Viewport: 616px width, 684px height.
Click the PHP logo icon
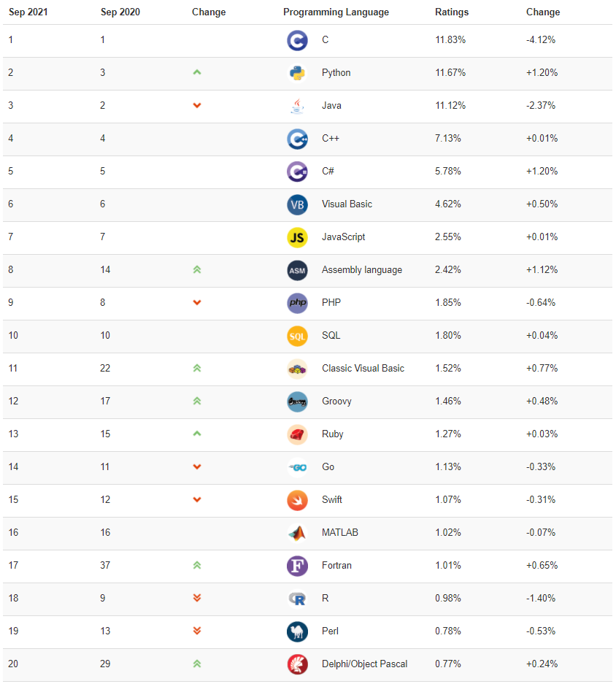click(x=297, y=303)
